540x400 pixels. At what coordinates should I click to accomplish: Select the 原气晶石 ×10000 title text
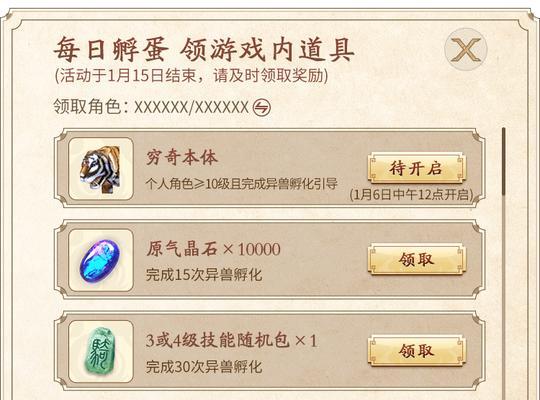pyautogui.click(x=213, y=249)
